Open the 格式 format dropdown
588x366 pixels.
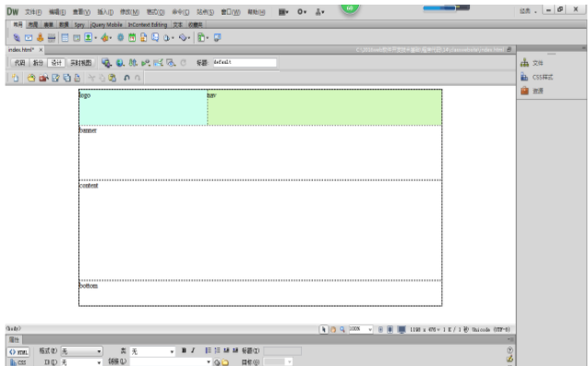pos(82,351)
